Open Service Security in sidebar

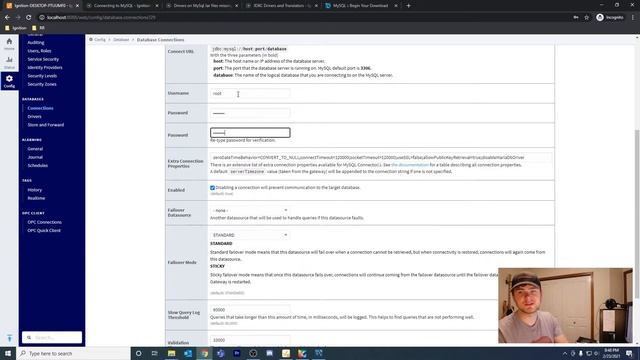pyautogui.click(x=43, y=59)
